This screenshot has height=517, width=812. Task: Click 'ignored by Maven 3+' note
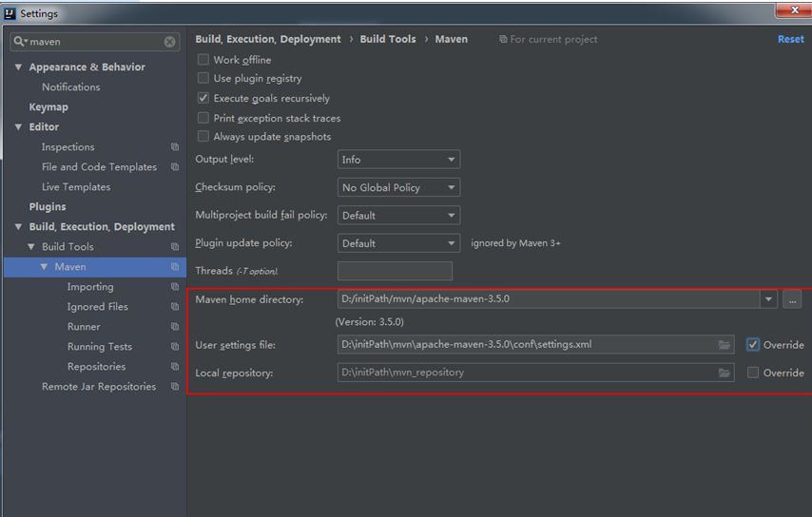[x=515, y=243]
